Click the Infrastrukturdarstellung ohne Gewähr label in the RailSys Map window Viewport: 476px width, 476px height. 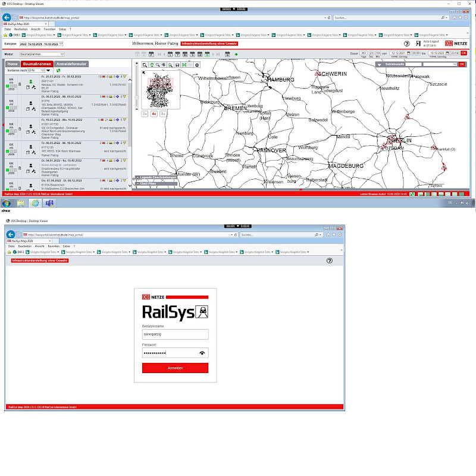[209, 43]
